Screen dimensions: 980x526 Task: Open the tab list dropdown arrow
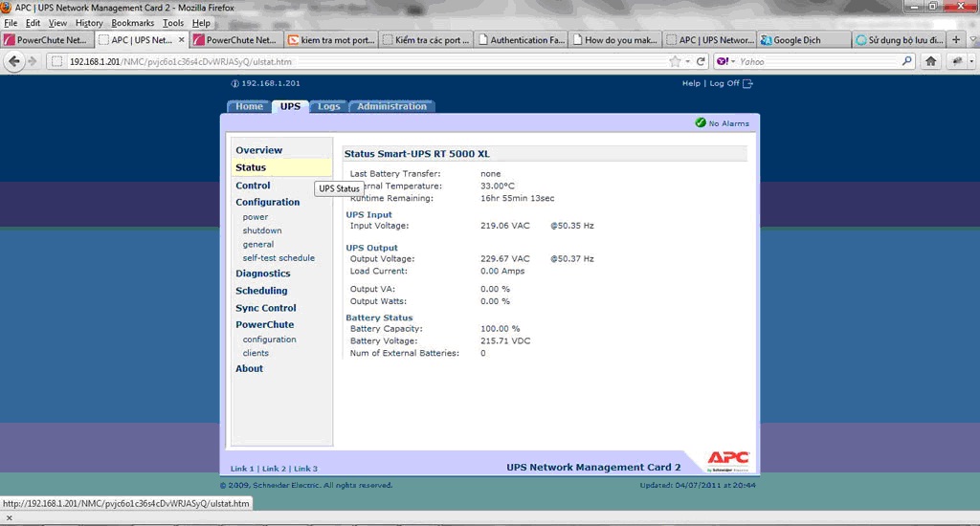click(972, 39)
